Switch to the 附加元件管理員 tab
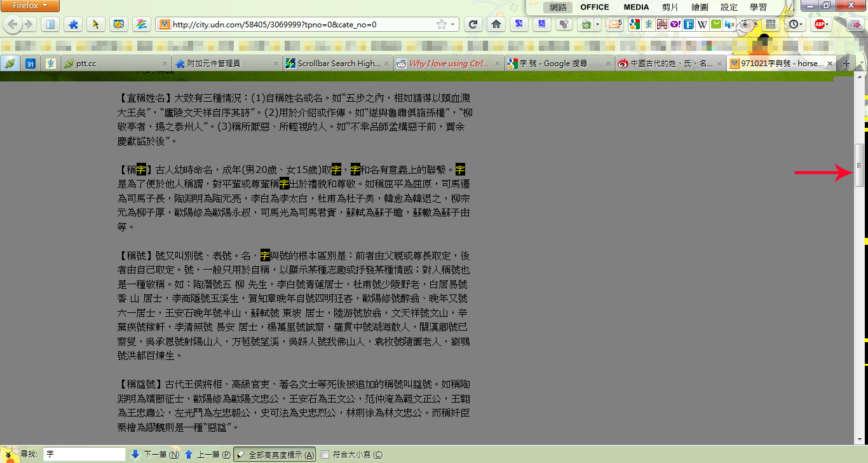 point(226,64)
